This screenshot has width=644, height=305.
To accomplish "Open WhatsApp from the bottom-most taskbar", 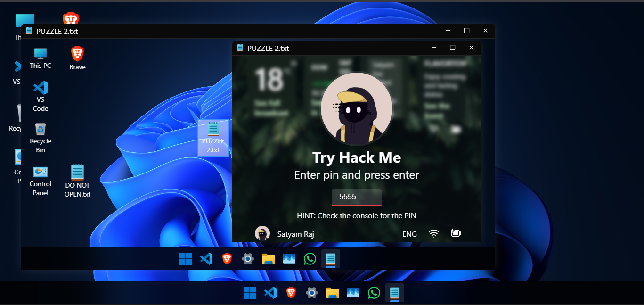I will (x=374, y=293).
